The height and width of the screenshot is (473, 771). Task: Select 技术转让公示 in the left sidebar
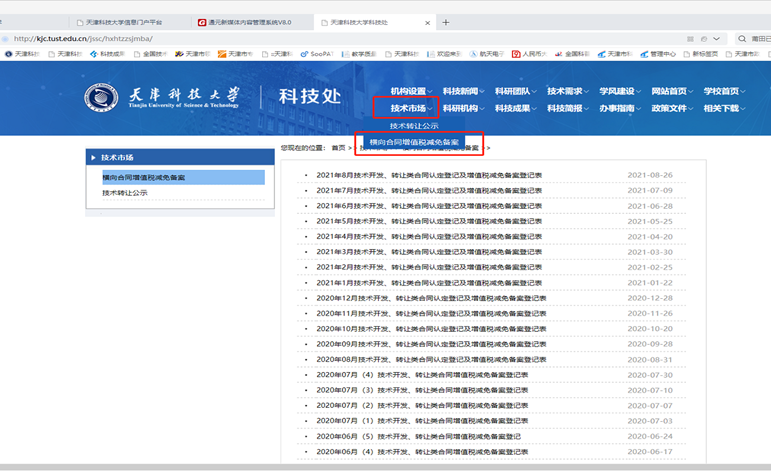click(125, 192)
